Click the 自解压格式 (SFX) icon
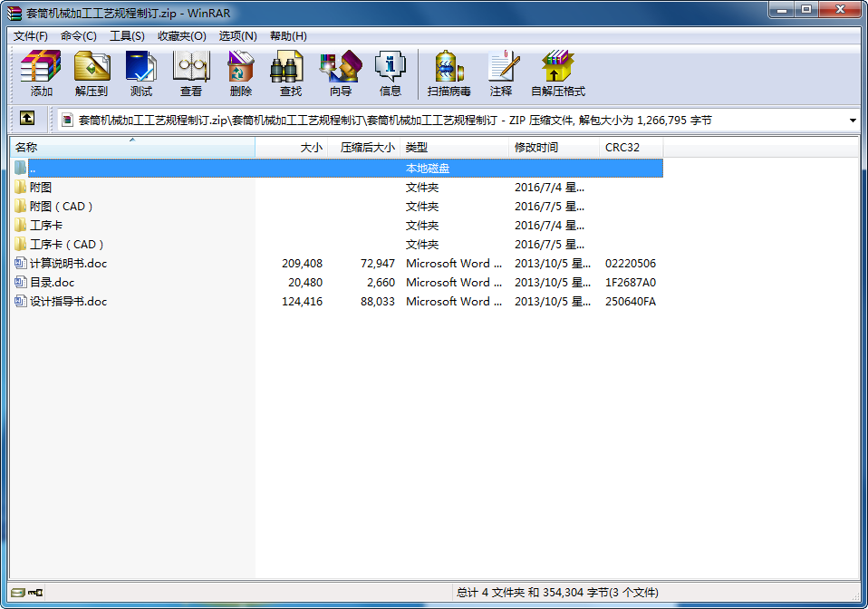The image size is (868, 609). coord(557,73)
